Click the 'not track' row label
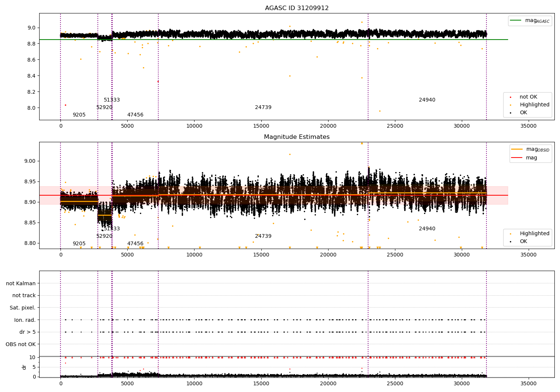560x392 pixels. [x=24, y=295]
